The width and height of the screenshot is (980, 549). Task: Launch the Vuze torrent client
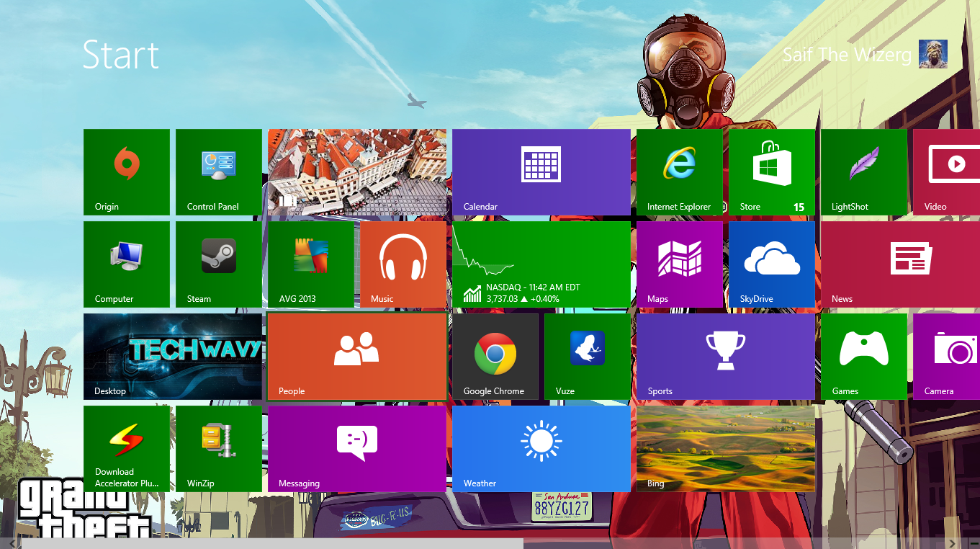tap(587, 356)
